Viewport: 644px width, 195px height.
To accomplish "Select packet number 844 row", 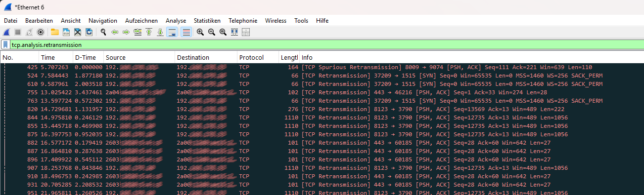I will [x=322, y=117].
